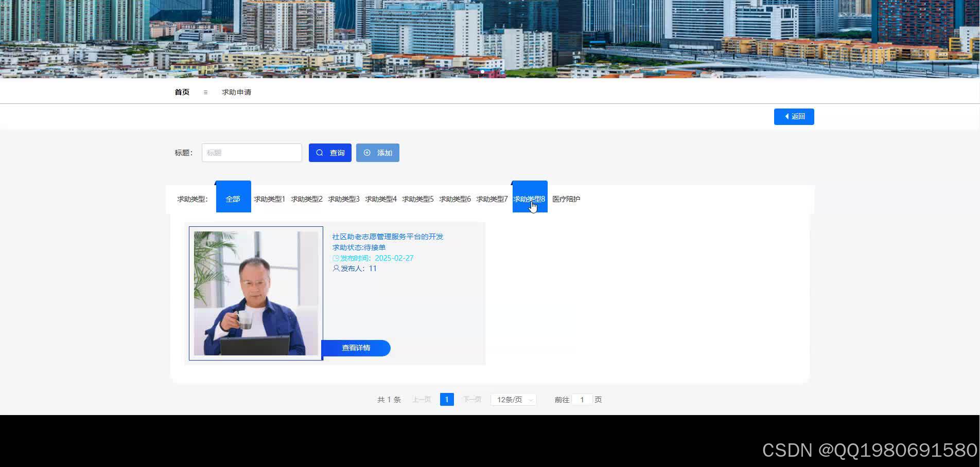Click the 查询 search button

coord(329,152)
